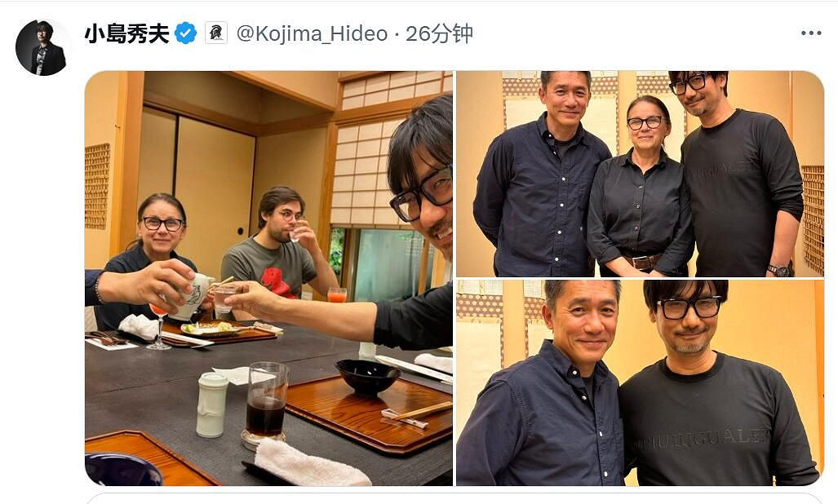
Task: Open the more options ellipsis menu
Action: pos(812,33)
